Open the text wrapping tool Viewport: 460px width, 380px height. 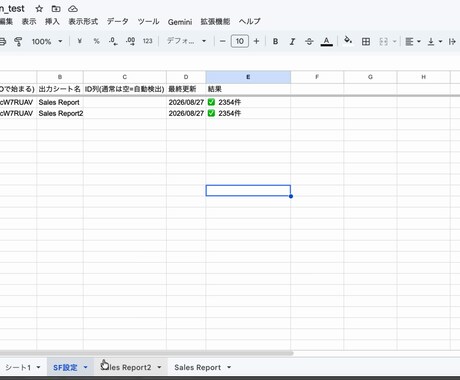[452, 41]
